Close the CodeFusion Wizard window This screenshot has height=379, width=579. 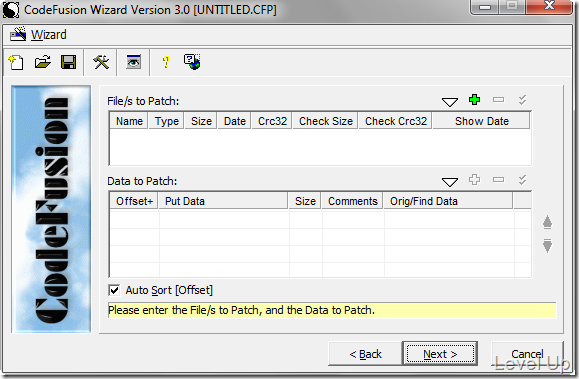[549, 6]
